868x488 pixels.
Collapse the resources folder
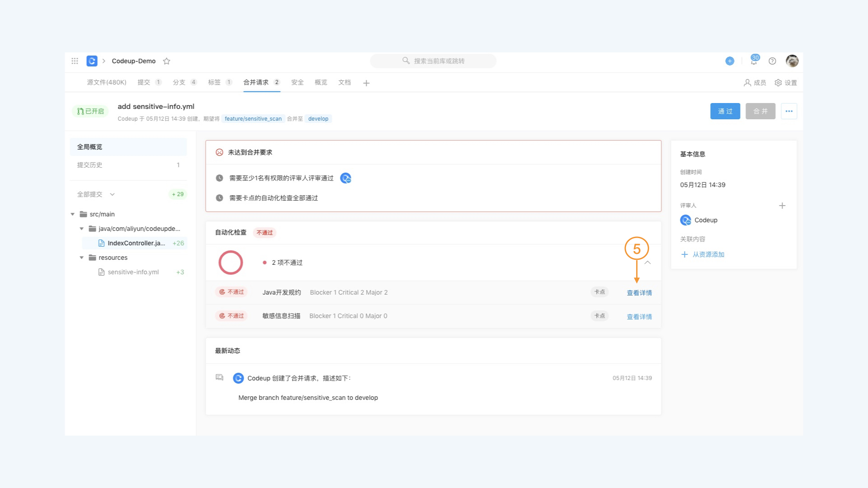coord(81,258)
